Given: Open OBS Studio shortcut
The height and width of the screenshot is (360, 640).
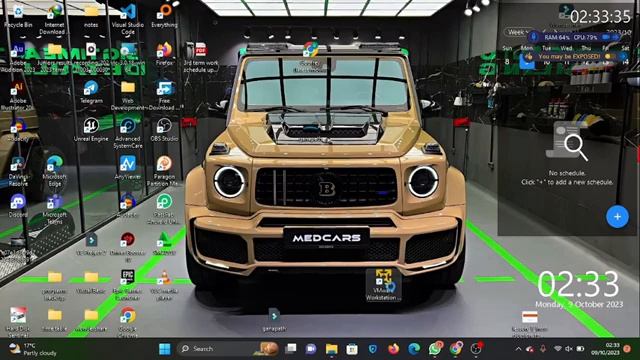Looking at the screenshot, I should click(164, 131).
